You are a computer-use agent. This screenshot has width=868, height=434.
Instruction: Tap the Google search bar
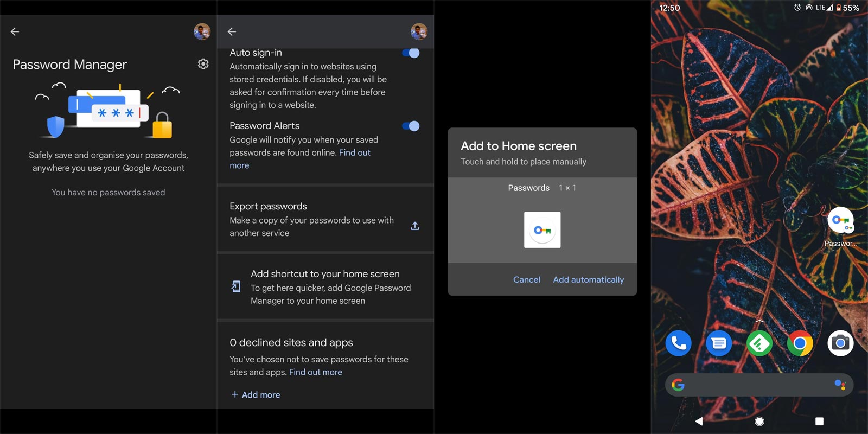tap(759, 385)
